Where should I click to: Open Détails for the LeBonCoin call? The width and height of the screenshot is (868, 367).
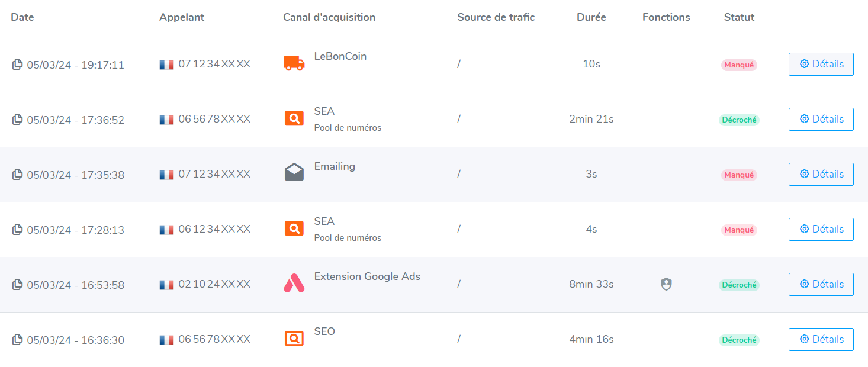(x=821, y=64)
